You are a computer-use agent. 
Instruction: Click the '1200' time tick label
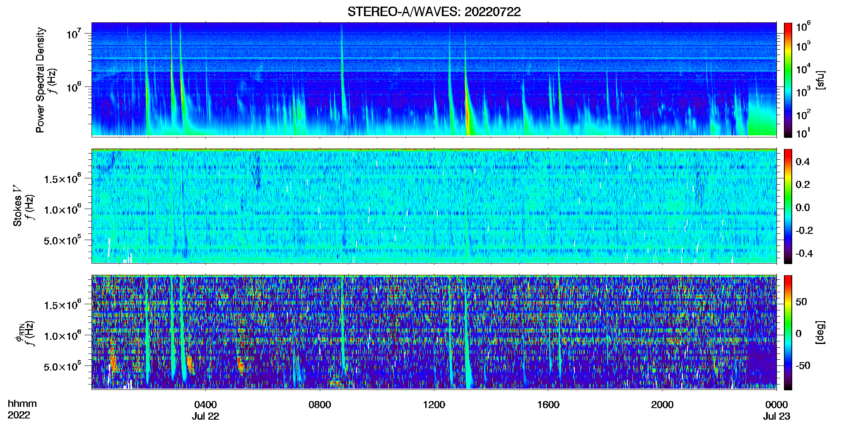[x=434, y=405]
